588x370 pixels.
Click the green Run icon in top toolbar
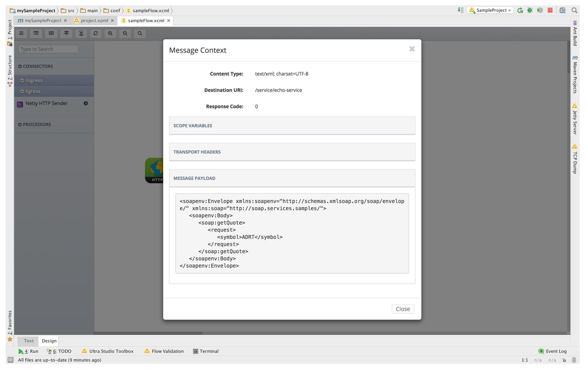click(520, 10)
